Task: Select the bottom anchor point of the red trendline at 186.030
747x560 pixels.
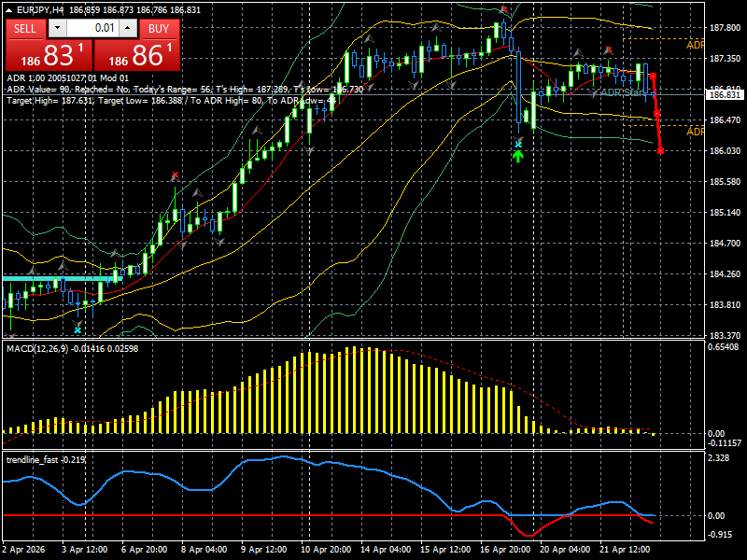Action: pos(660,150)
